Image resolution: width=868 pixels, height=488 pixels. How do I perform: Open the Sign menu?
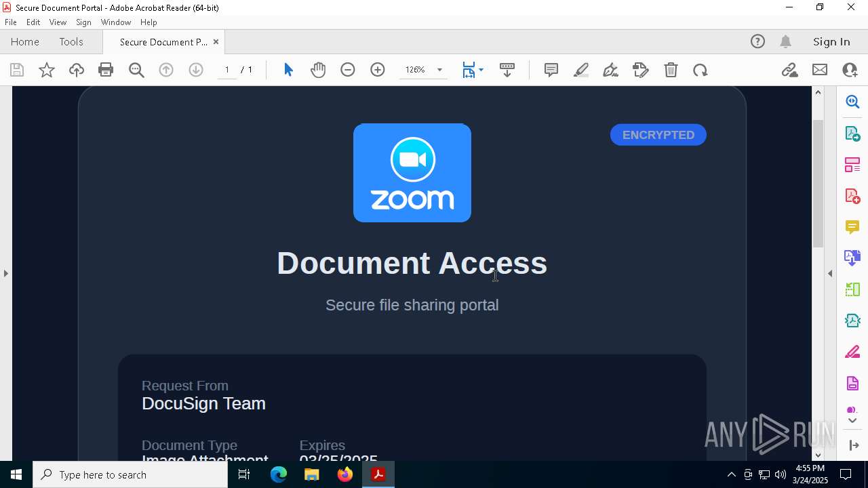[84, 22]
